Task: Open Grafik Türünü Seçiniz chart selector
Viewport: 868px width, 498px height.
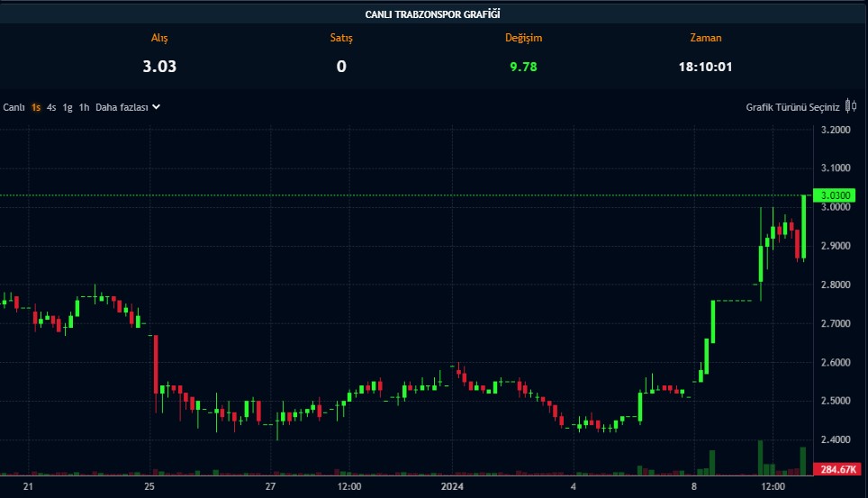Action: pos(792,107)
